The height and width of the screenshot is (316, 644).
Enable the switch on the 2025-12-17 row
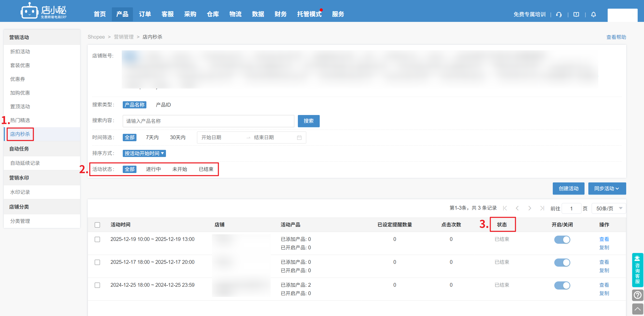tap(562, 262)
